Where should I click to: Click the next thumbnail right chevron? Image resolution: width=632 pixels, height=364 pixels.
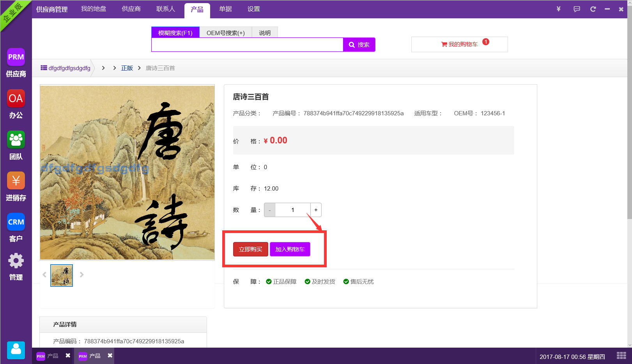pos(81,275)
